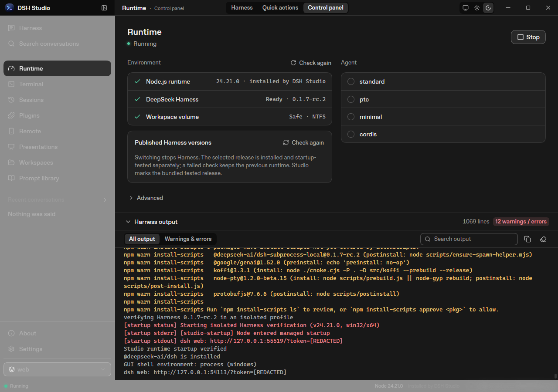Click the Harness sidebar icon

coord(12,28)
